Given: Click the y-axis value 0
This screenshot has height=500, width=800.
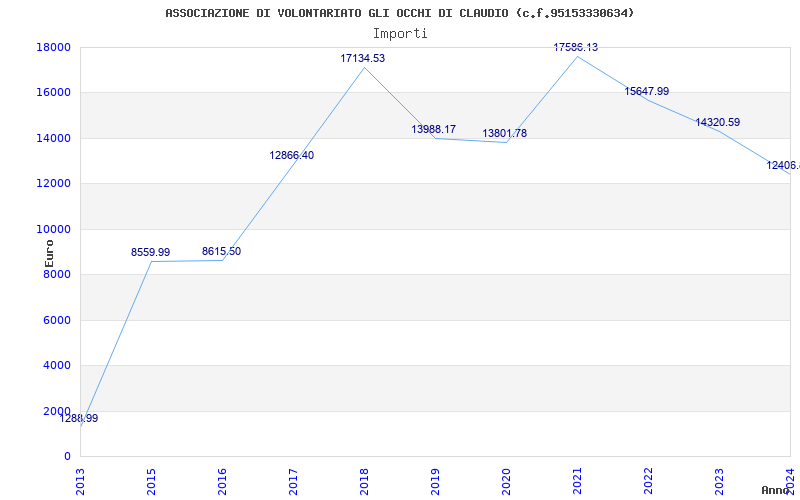Looking at the screenshot, I should tap(67, 457).
